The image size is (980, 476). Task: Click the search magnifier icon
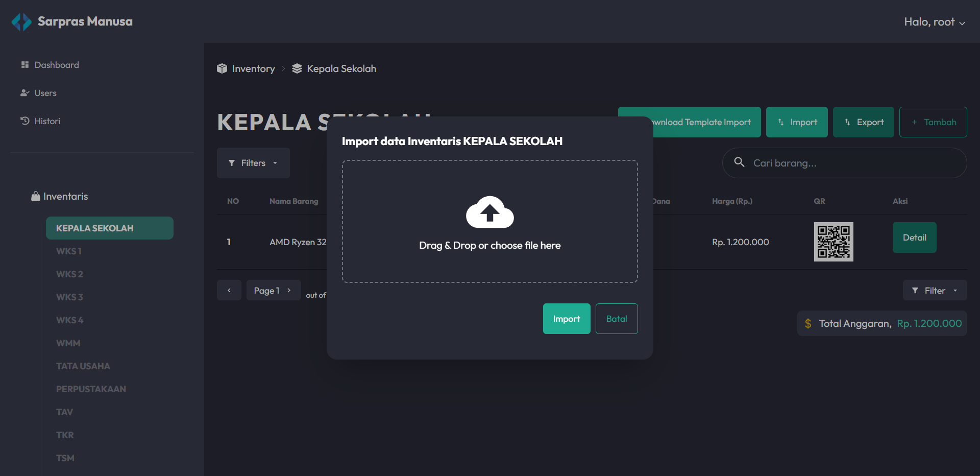point(739,162)
